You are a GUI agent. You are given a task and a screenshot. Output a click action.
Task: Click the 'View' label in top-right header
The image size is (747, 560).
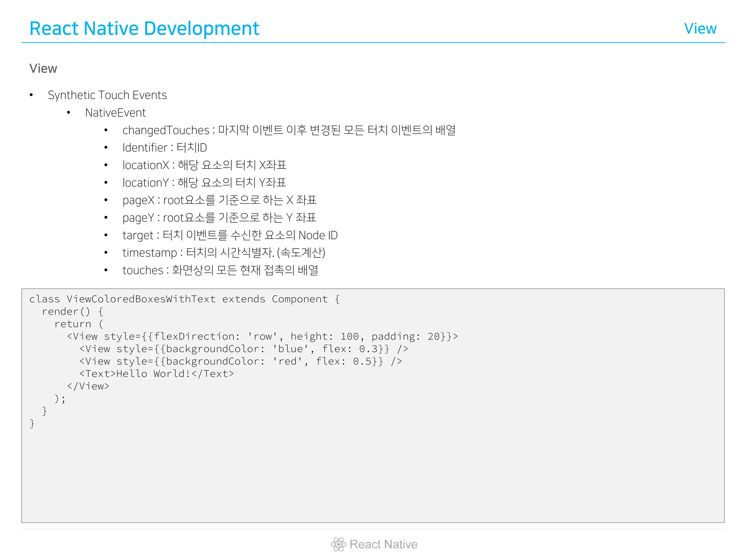(700, 28)
